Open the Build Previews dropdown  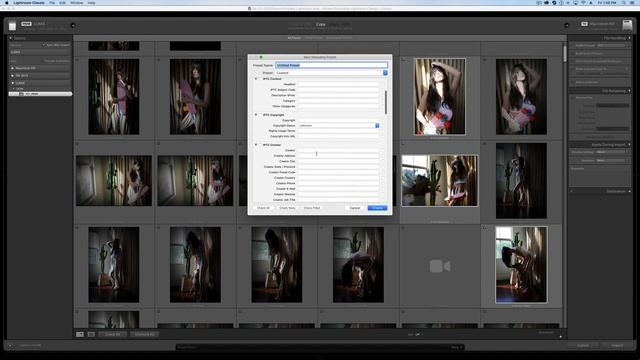tap(612, 45)
